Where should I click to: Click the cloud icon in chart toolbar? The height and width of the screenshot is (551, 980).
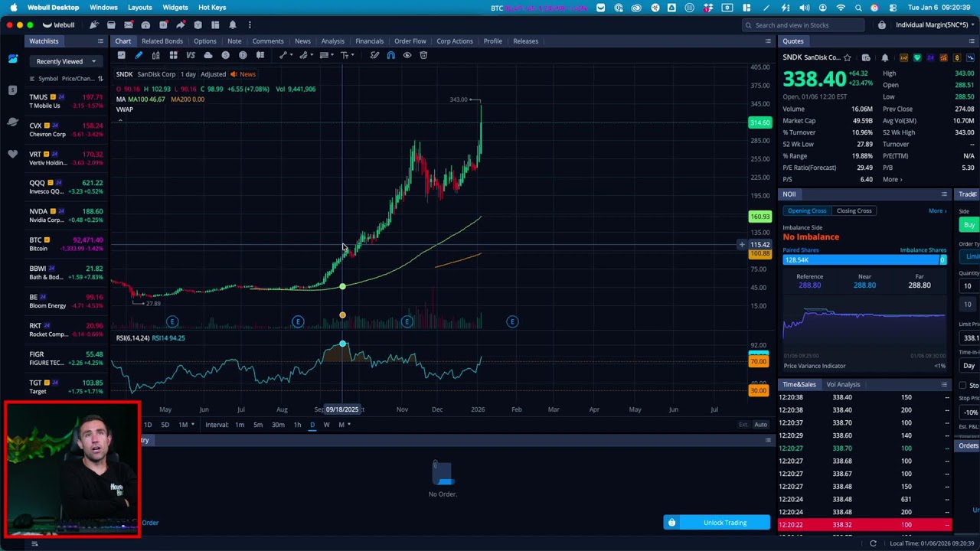tap(207, 55)
